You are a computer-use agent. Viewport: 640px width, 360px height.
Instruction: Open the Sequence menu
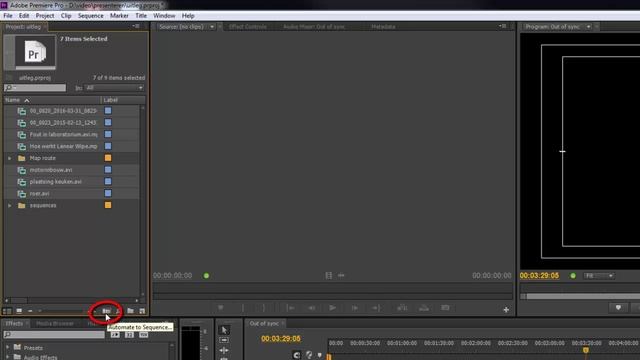point(91,16)
